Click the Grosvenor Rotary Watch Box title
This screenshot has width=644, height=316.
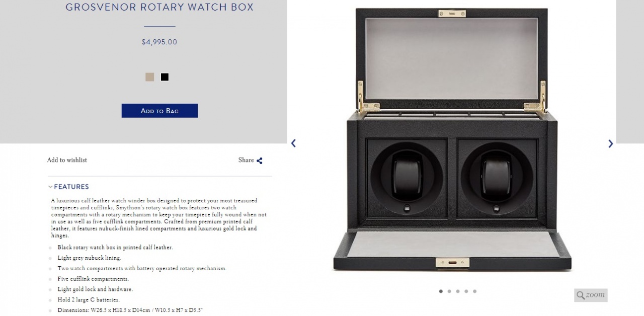click(159, 7)
